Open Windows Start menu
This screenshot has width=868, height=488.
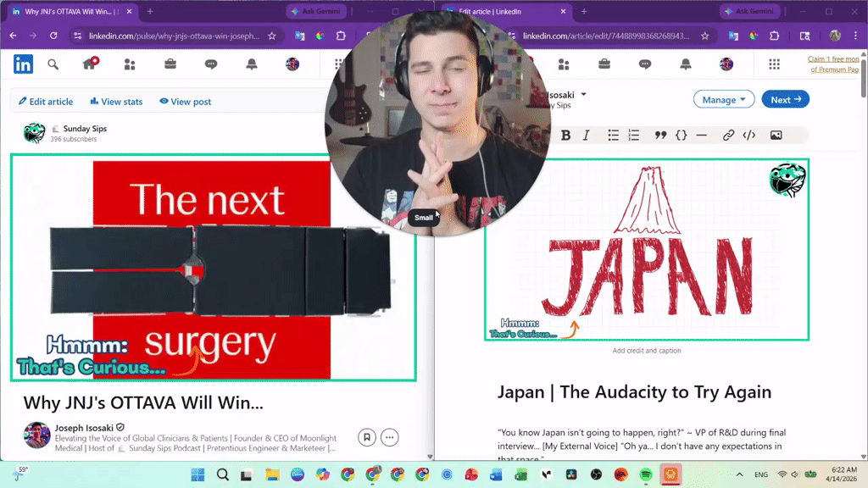click(x=198, y=474)
